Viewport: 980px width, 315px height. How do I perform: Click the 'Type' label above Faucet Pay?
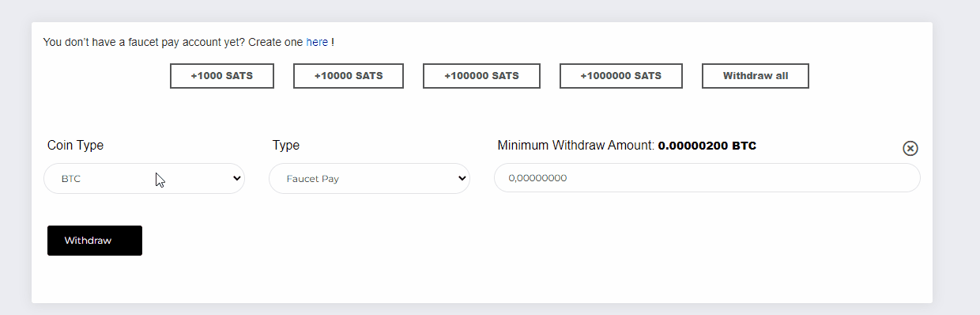(x=286, y=146)
